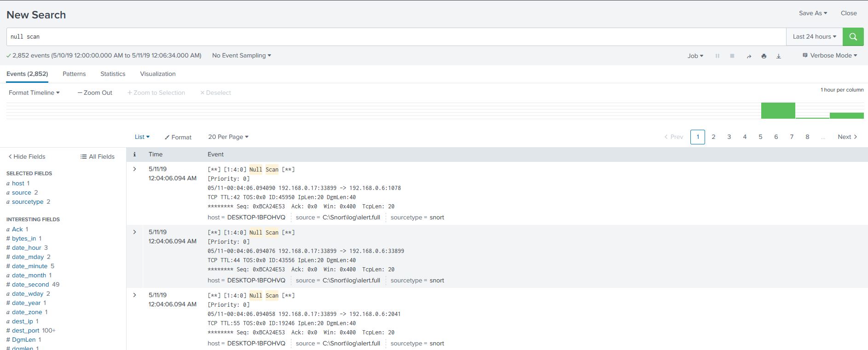Click the green search magnifier button
The width and height of the screenshot is (868, 350).
point(853,37)
